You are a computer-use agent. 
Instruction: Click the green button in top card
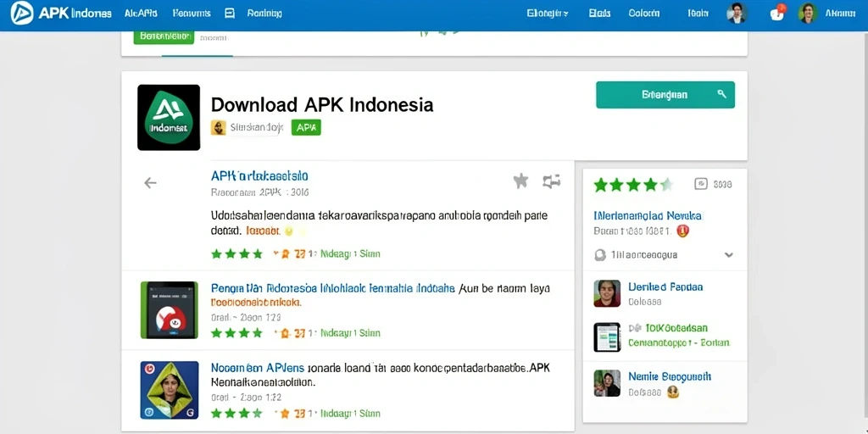pyautogui.click(x=164, y=37)
